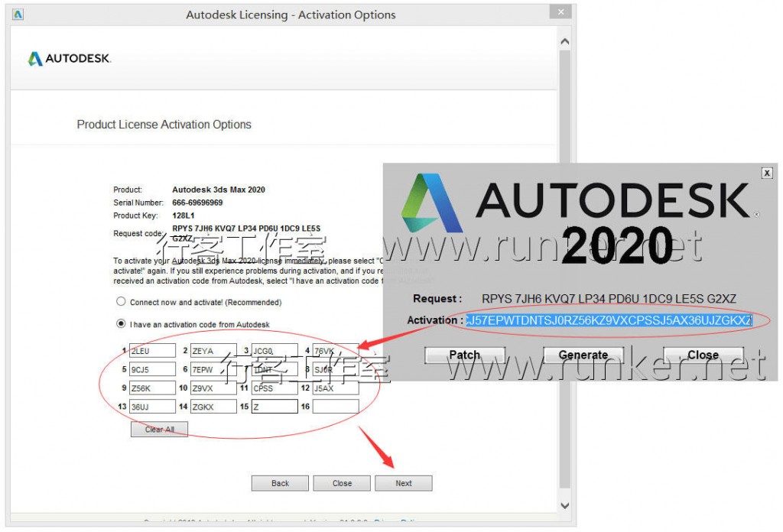The width and height of the screenshot is (783, 532).
Task: Click activation code field 8 containing SJ0R
Action: [336, 369]
